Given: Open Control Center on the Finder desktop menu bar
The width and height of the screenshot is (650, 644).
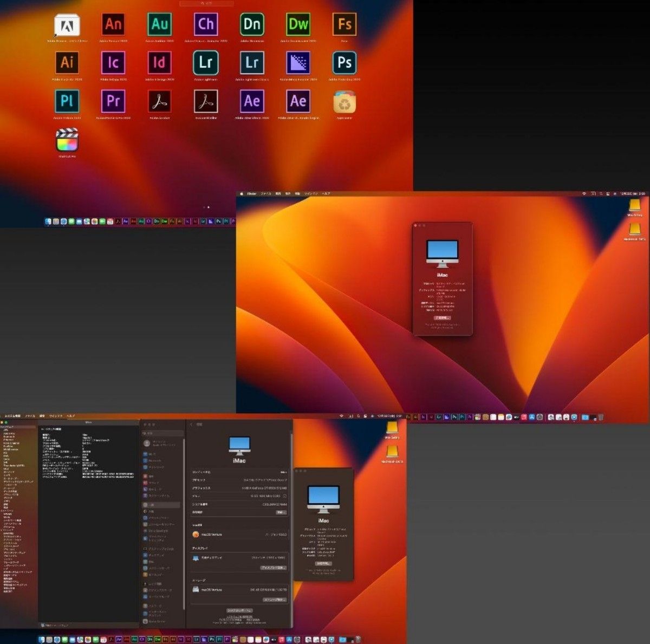Looking at the screenshot, I should [608, 193].
